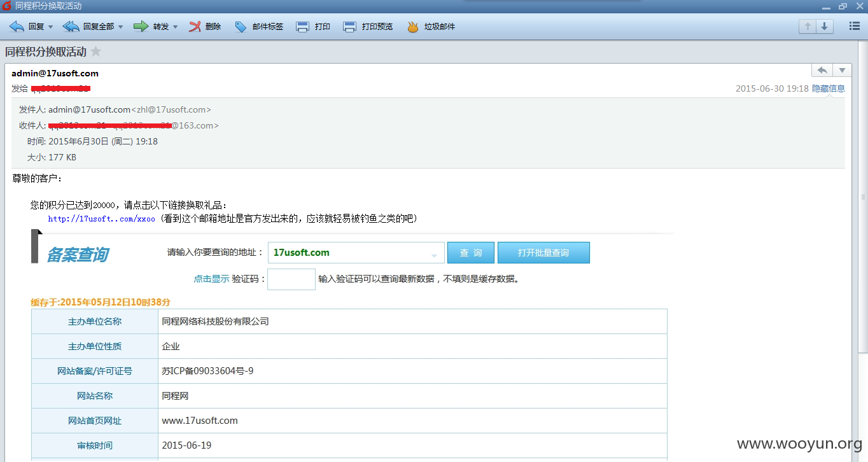Click the www.17usoft.com table cell

click(x=412, y=421)
